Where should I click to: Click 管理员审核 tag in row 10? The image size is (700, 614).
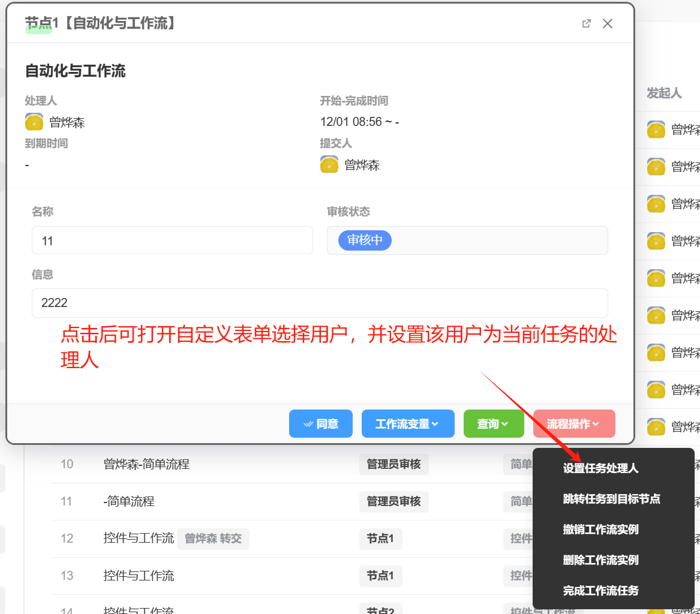[x=393, y=464]
